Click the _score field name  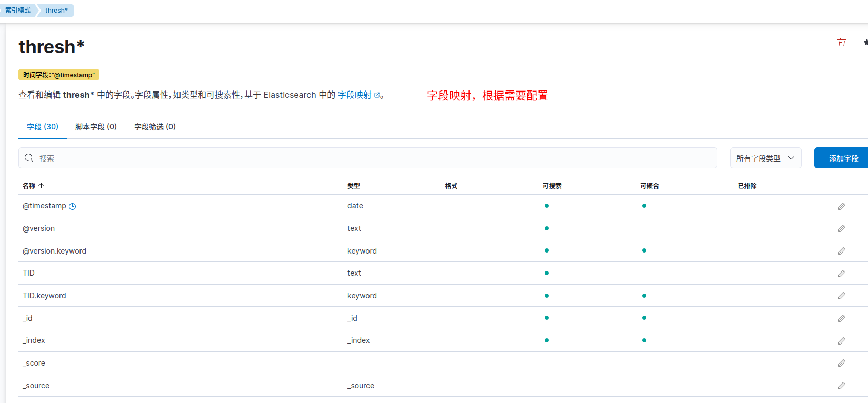tap(34, 363)
